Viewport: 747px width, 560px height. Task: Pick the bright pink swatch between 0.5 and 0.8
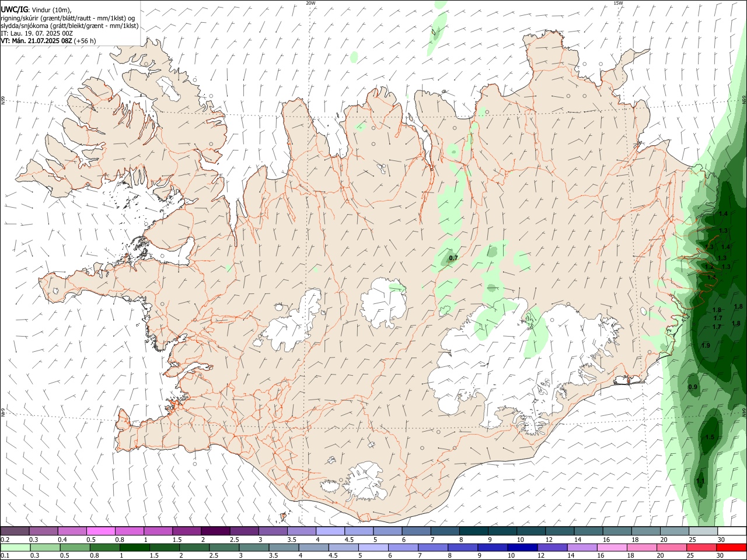[x=100, y=531]
